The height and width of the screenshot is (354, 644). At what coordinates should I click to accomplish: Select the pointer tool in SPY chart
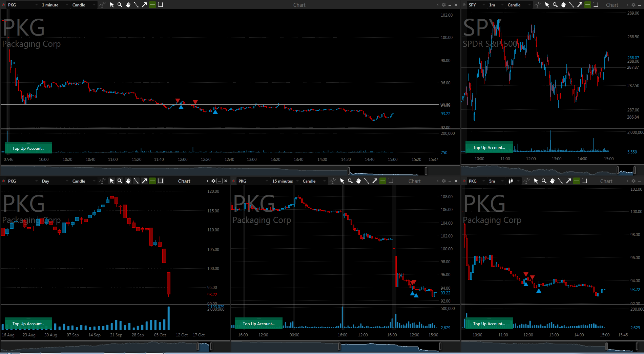(547, 5)
